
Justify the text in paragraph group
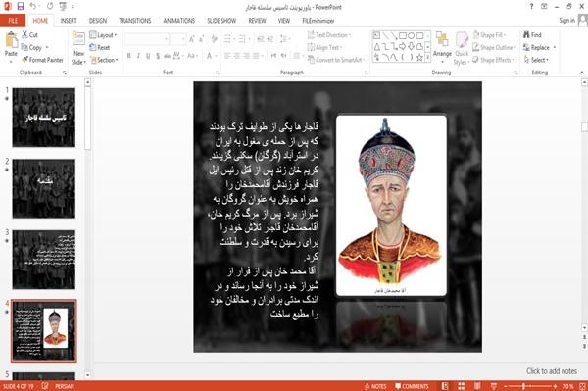(x=256, y=56)
